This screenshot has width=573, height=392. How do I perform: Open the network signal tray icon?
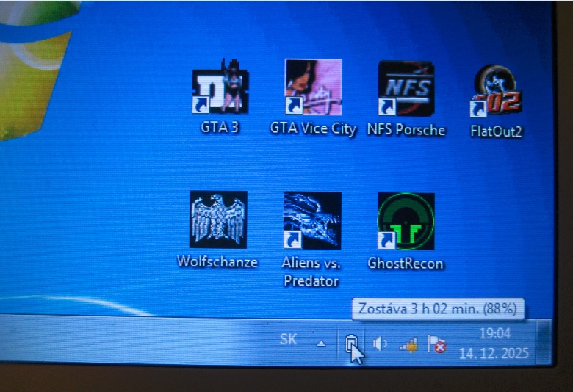408,344
